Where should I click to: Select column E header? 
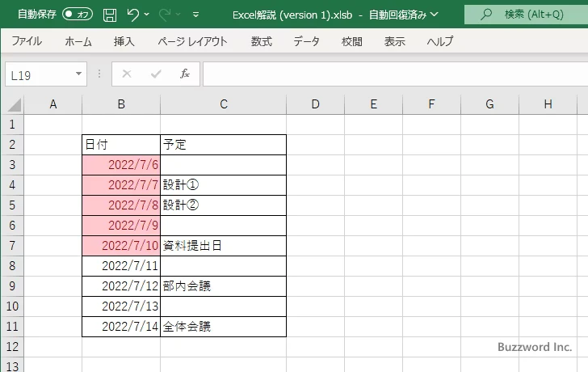373,104
